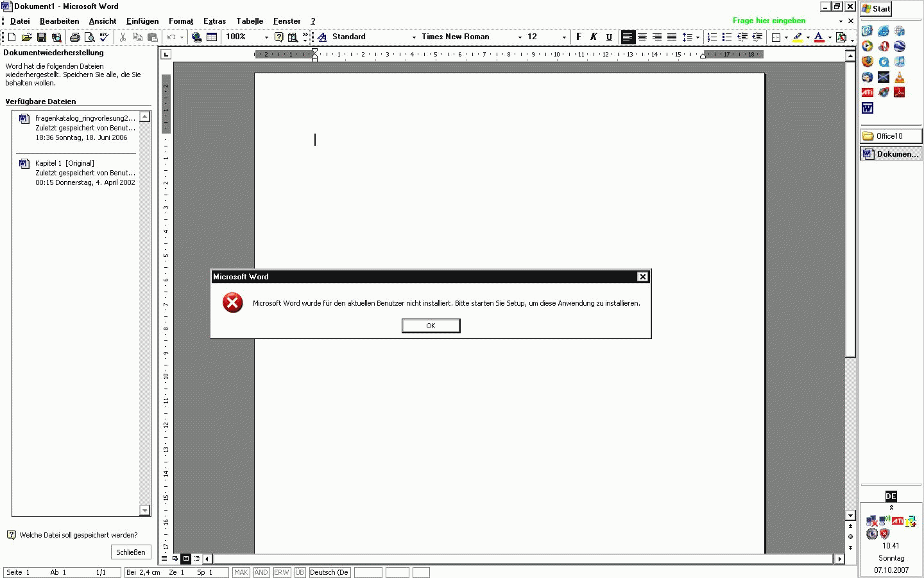924x578 pixels.
Task: Click the Schließen button in recovery pane
Action: (x=131, y=552)
